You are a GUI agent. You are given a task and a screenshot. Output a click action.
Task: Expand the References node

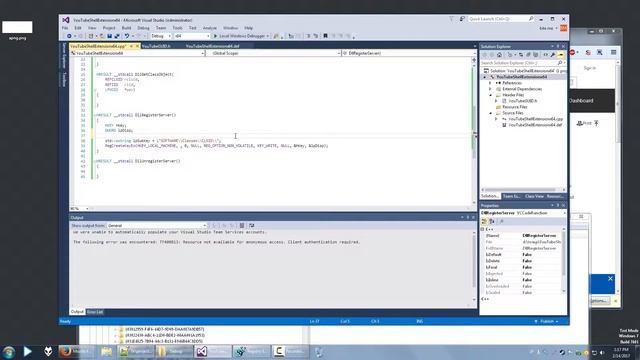click(490, 83)
